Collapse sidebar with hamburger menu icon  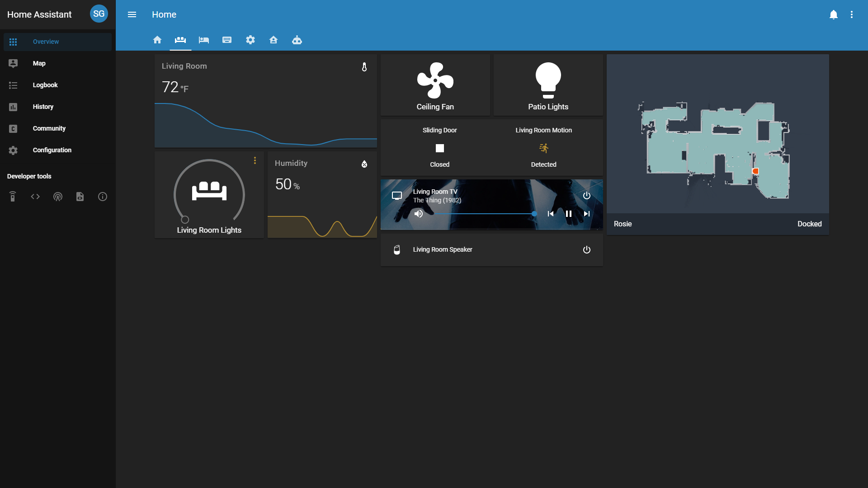coord(132,14)
